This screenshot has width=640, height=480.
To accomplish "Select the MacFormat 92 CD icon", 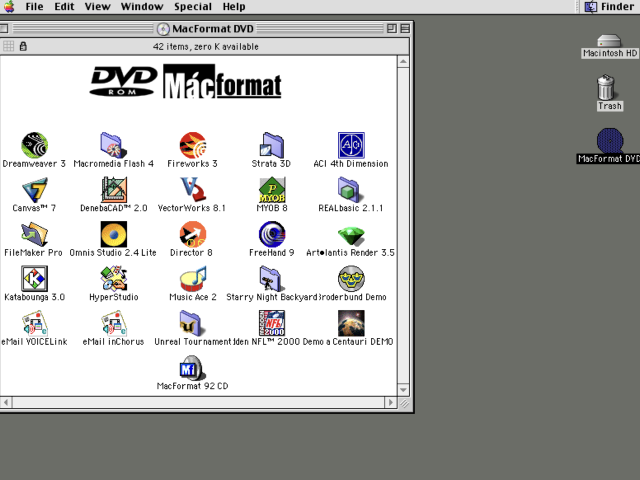I will [x=192, y=367].
